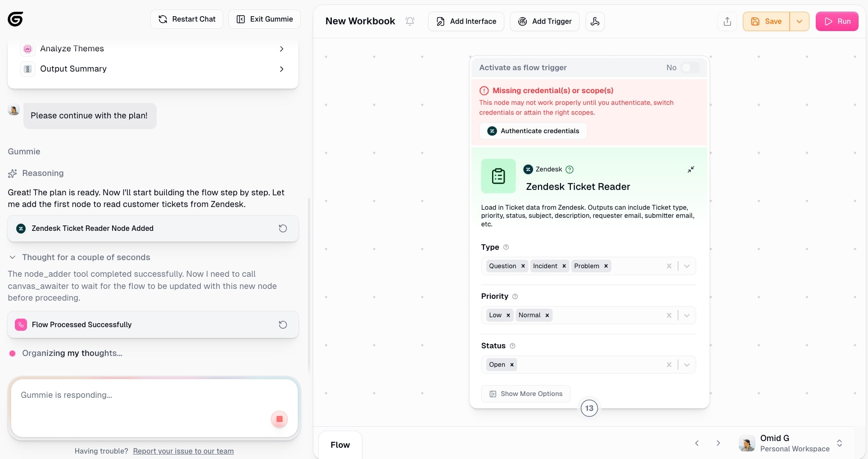Click Restart Chat button
Screen dimensions: 868x459
[187, 19]
